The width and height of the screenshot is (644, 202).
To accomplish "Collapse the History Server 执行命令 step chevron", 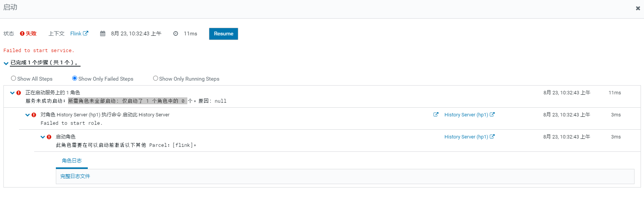I will tap(28, 115).
